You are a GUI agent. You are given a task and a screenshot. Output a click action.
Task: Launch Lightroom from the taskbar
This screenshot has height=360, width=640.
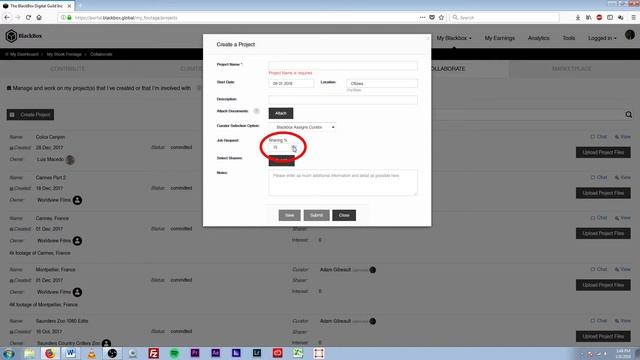tap(257, 353)
